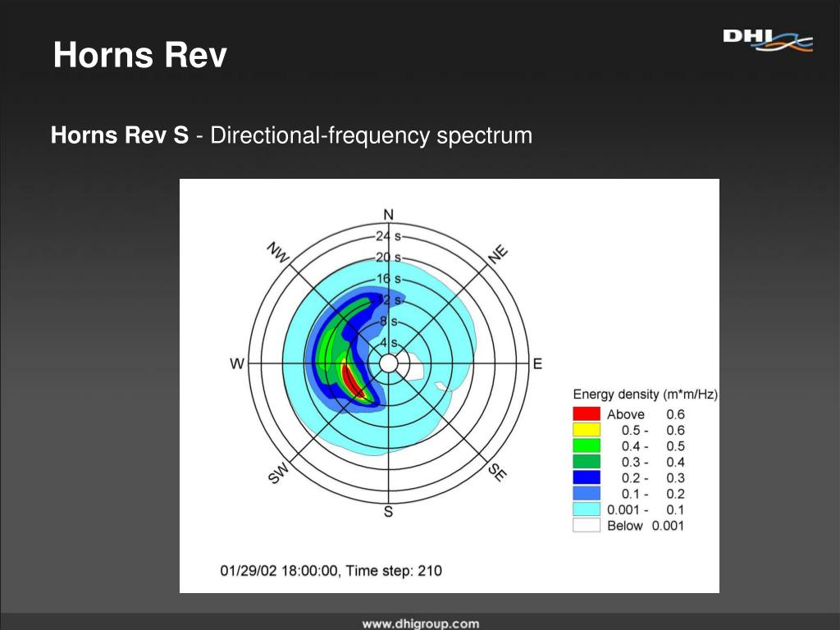The height and width of the screenshot is (630, 840).
Task: Select the red 'Above 0.6' legend swatch
Action: click(586, 414)
